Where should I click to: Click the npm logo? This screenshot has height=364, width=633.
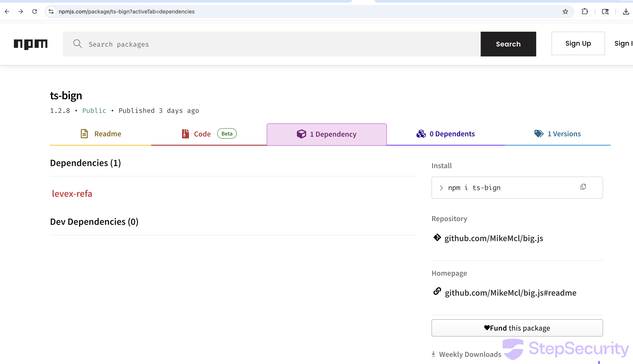pyautogui.click(x=31, y=44)
